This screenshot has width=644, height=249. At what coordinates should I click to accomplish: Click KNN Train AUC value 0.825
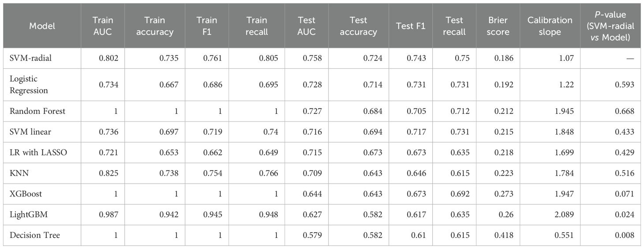[109, 173]
